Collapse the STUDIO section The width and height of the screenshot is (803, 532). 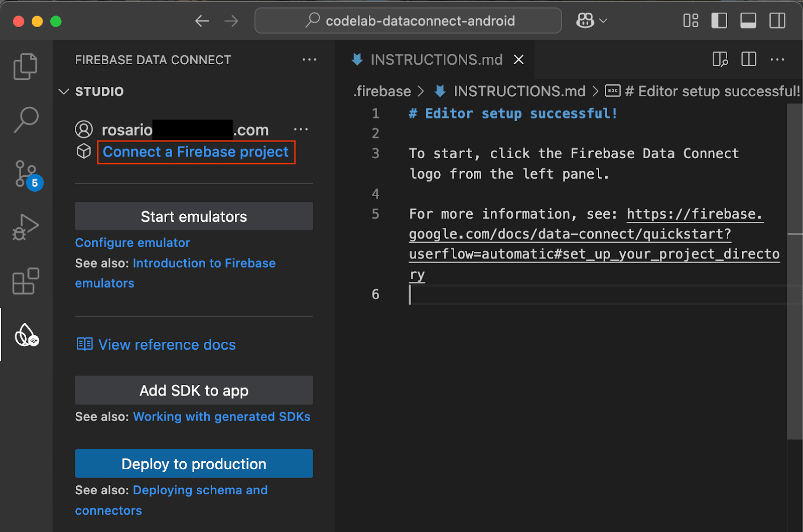click(x=64, y=91)
